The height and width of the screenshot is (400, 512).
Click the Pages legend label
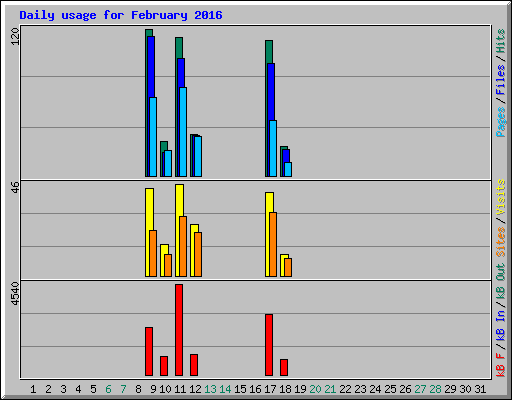tap(501, 122)
